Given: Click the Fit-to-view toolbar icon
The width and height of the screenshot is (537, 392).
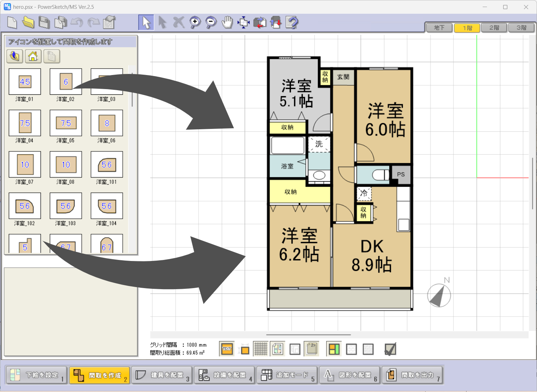Looking at the screenshot, I should pyautogui.click(x=243, y=22).
